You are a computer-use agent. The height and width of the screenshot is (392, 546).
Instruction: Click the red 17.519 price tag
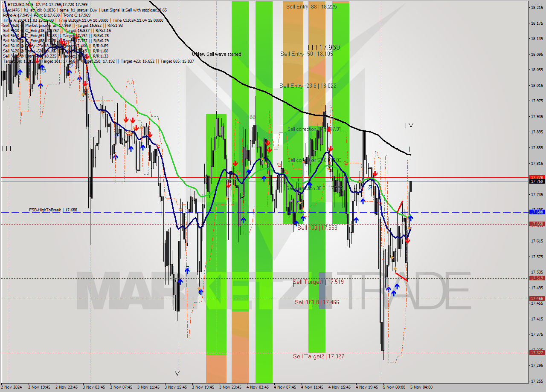click(537, 278)
